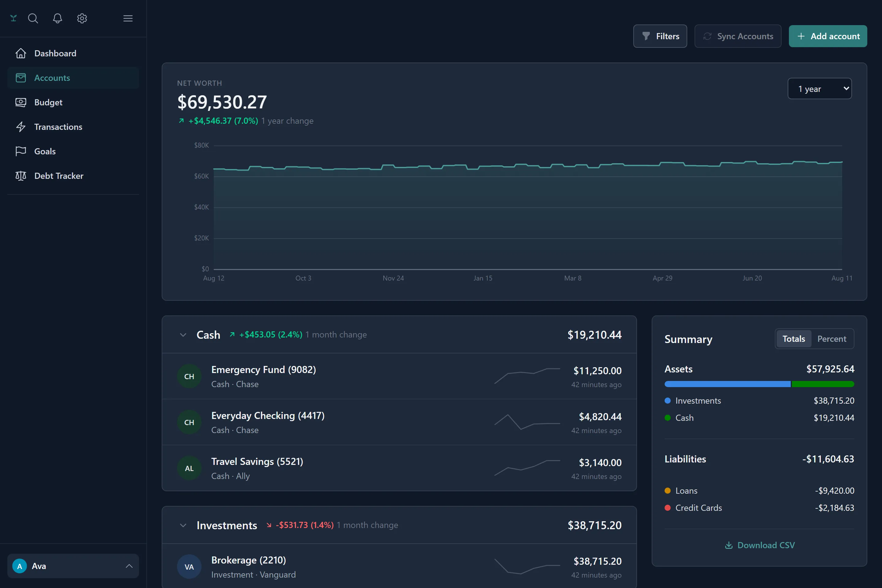Viewport: 882px width, 588px height.
Task: Click the green up-arrow in Cash header
Action: click(x=232, y=334)
